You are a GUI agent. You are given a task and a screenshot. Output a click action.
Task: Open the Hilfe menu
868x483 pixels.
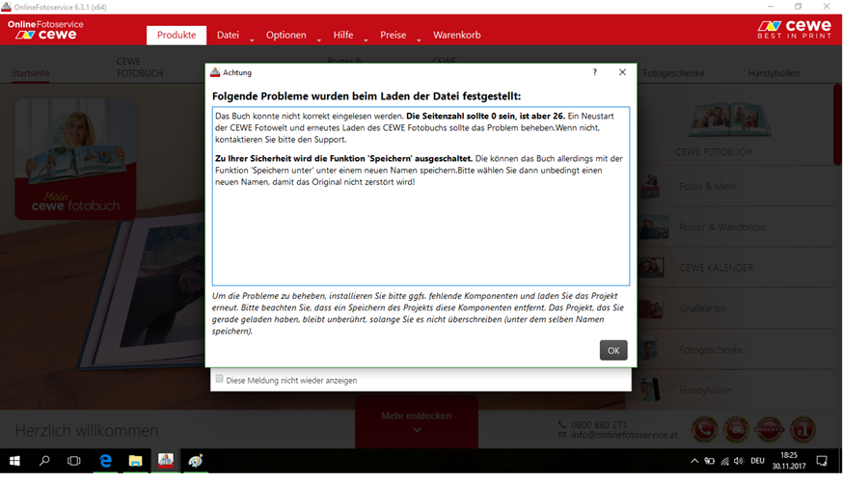pyautogui.click(x=342, y=35)
